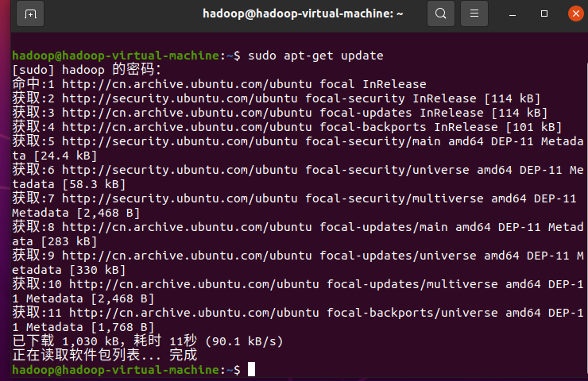Click the '[58.3 kB]' size text

94,184
